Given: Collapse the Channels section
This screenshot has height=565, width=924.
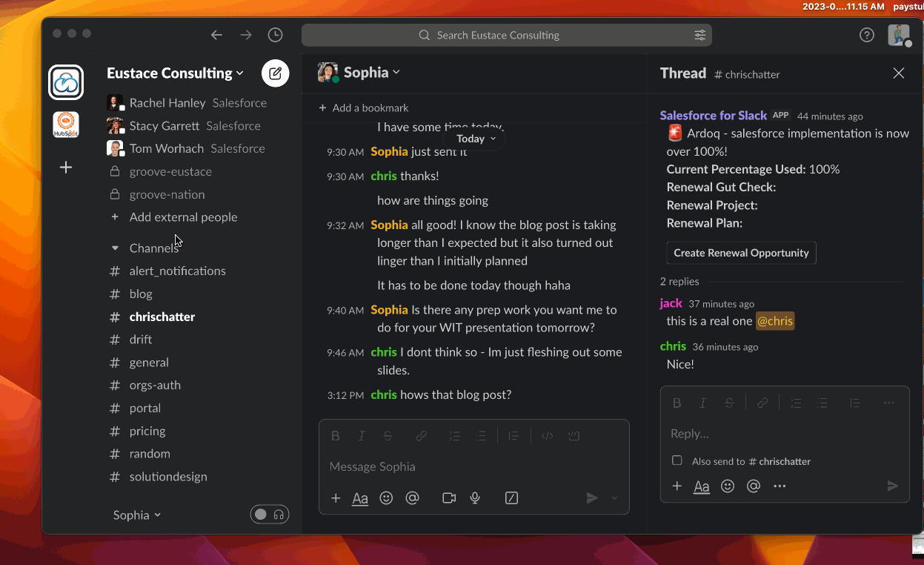Looking at the screenshot, I should point(115,248).
